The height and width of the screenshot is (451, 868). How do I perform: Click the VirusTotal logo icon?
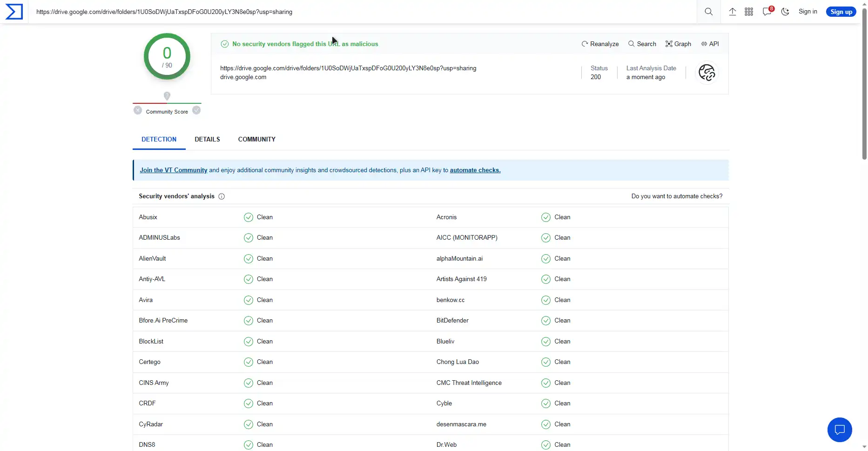tap(14, 12)
